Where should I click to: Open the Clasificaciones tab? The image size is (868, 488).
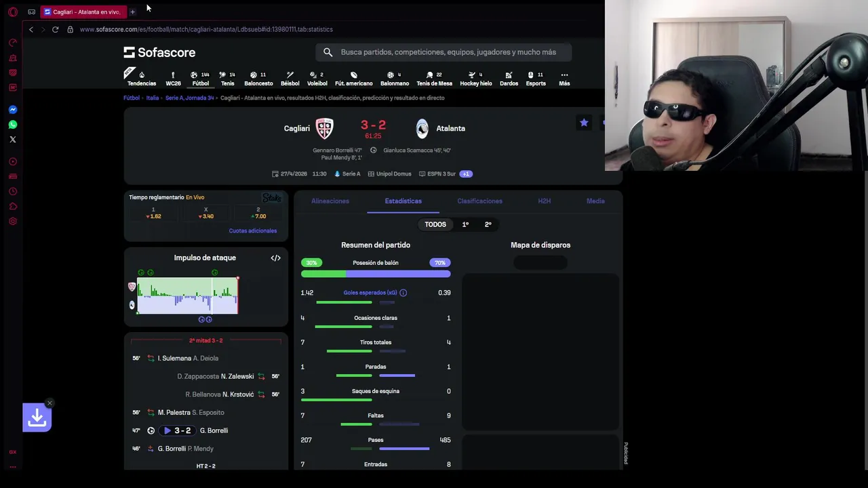(x=479, y=201)
